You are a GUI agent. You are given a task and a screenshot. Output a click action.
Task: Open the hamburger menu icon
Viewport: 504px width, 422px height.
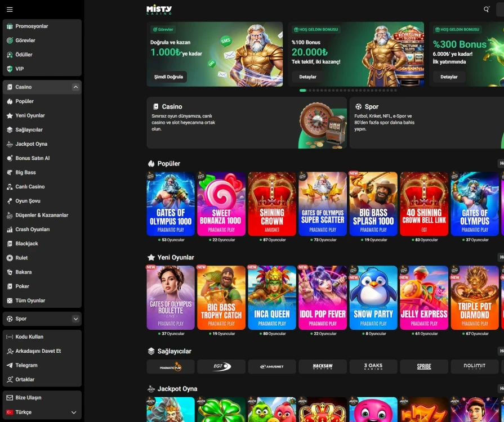click(x=10, y=10)
